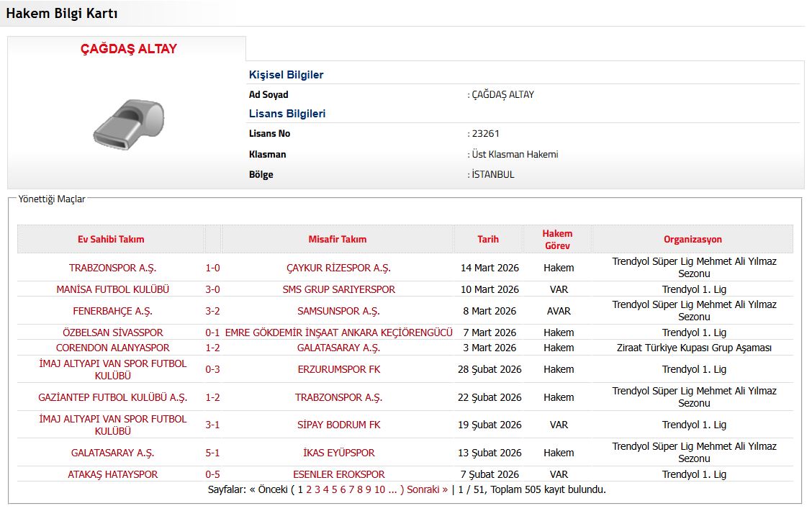
Task: Go to results page 6
Action: click(x=343, y=490)
